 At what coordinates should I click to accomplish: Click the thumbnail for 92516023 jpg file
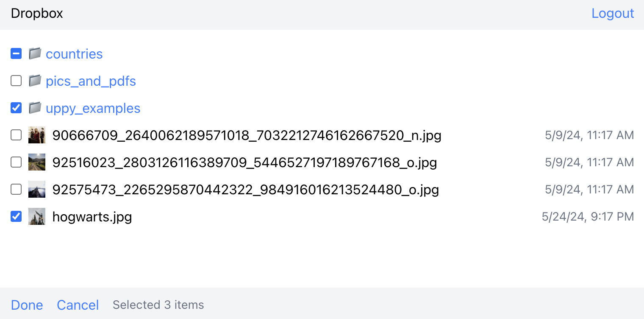pos(37,162)
